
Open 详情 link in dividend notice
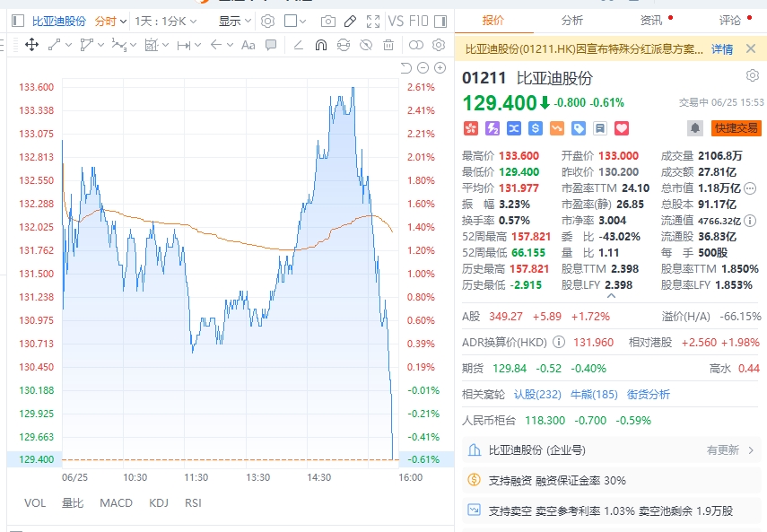[722, 49]
